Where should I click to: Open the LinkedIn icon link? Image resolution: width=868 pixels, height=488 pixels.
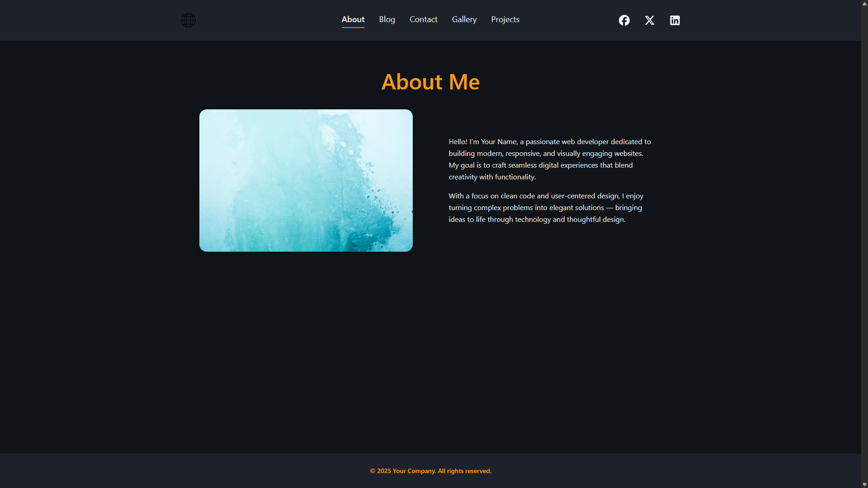pos(675,20)
